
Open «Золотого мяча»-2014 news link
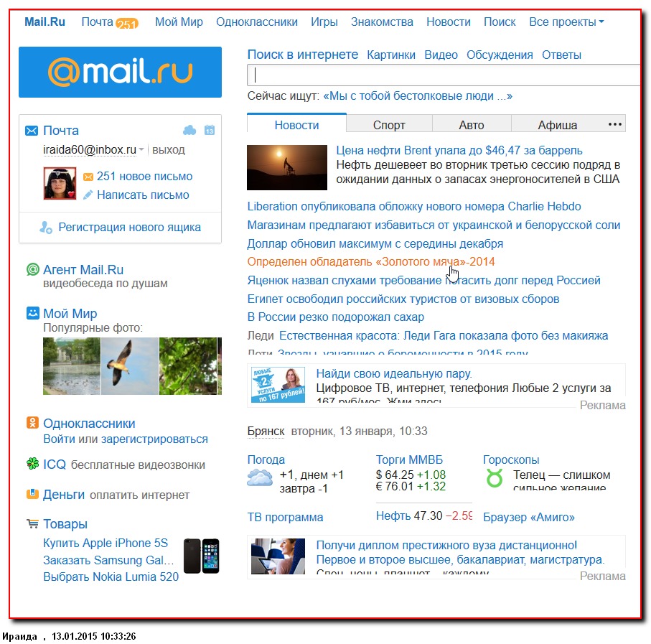pos(371,261)
